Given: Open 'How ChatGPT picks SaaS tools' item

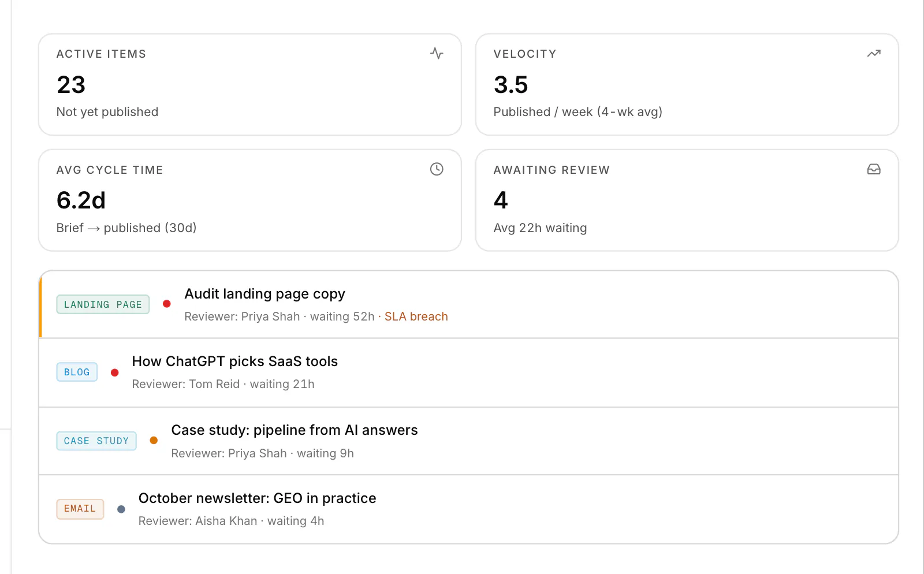Looking at the screenshot, I should coord(234,361).
